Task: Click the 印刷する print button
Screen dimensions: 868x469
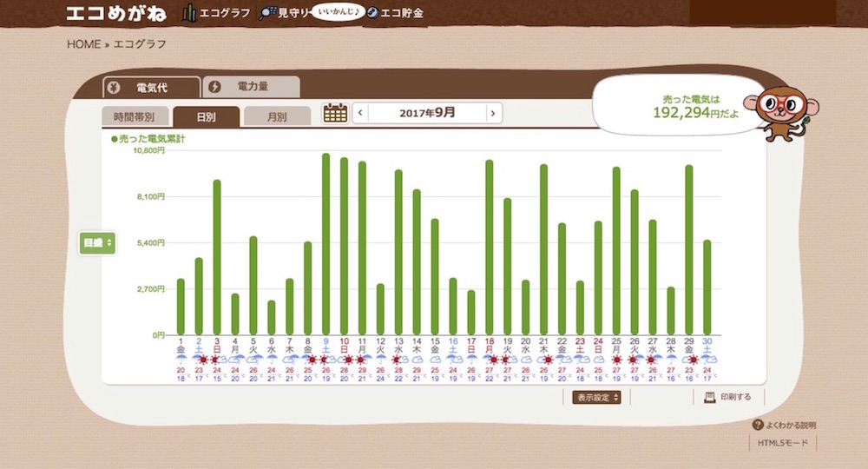Action: 728,397
